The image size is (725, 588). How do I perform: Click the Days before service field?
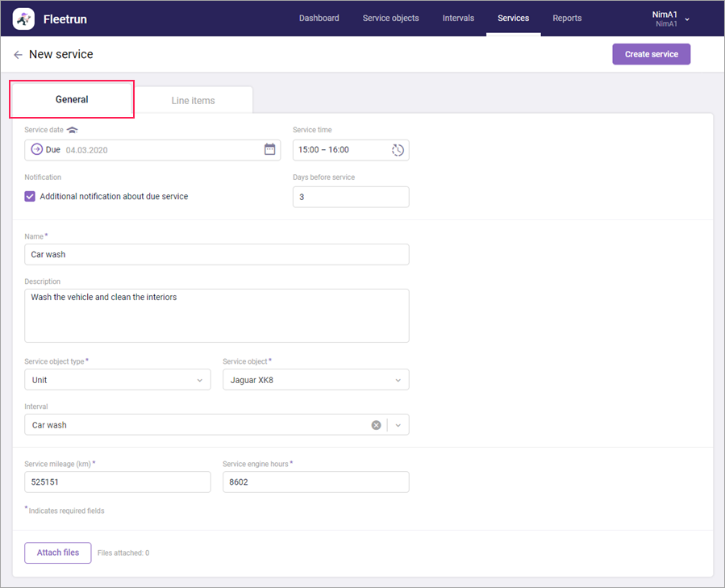coord(351,197)
